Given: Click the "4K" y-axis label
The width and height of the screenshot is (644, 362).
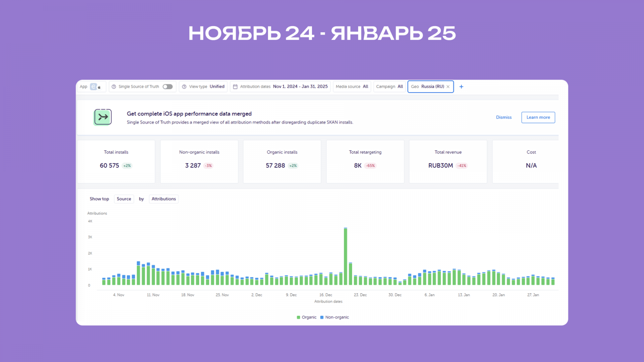Looking at the screenshot, I should [90, 221].
